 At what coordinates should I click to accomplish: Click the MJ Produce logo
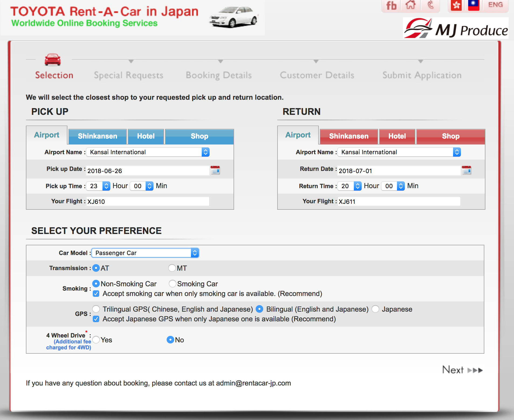click(x=456, y=28)
